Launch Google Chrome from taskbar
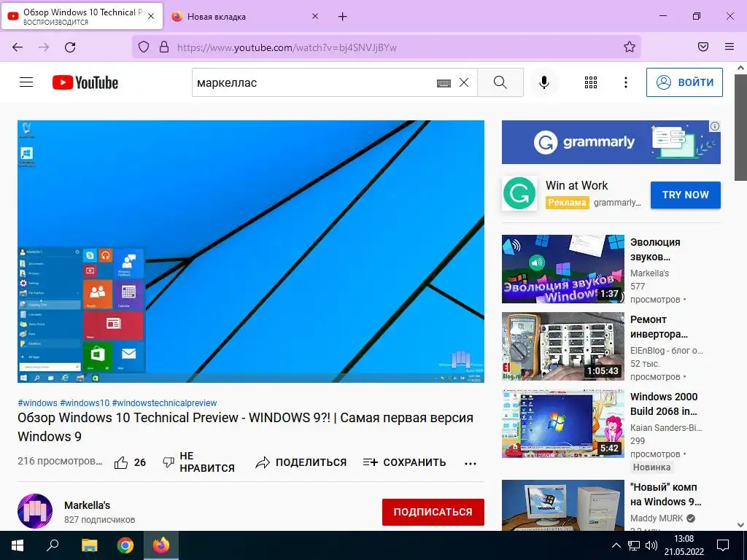 tap(125, 545)
